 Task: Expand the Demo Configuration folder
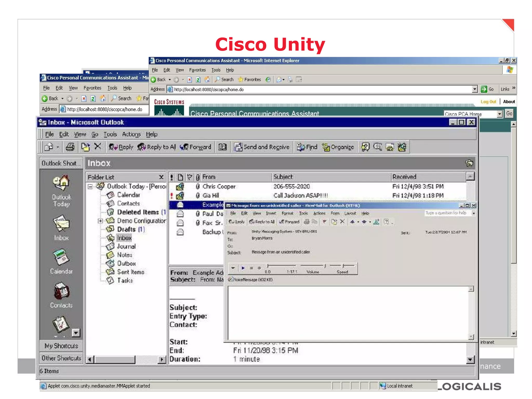(100, 221)
